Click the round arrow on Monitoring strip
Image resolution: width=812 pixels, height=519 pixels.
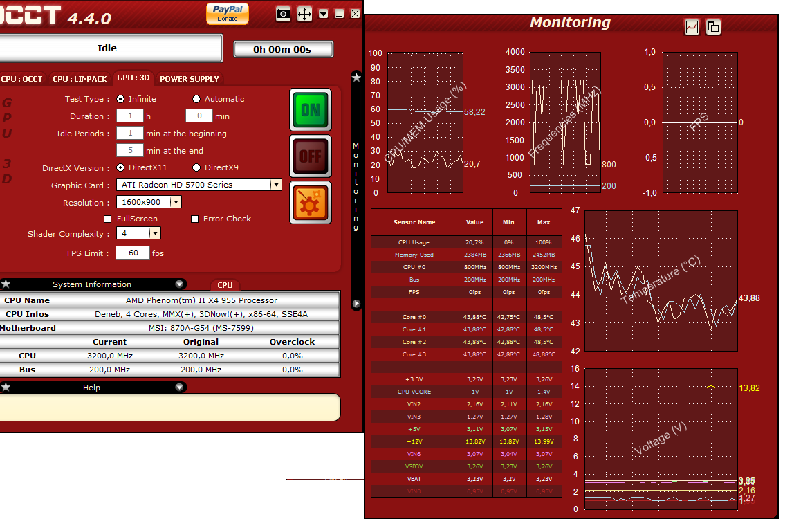(356, 304)
